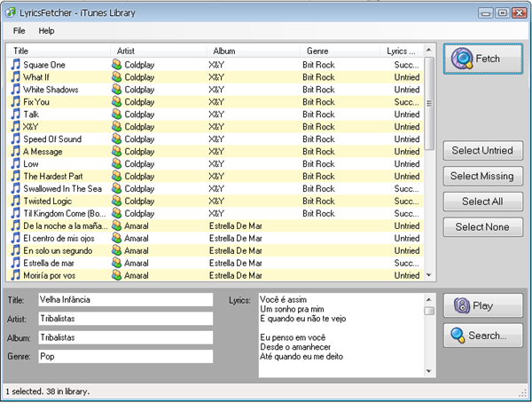Sort the list by the Genre column header
Image resolution: width=532 pixels, height=403 pixels.
point(341,51)
